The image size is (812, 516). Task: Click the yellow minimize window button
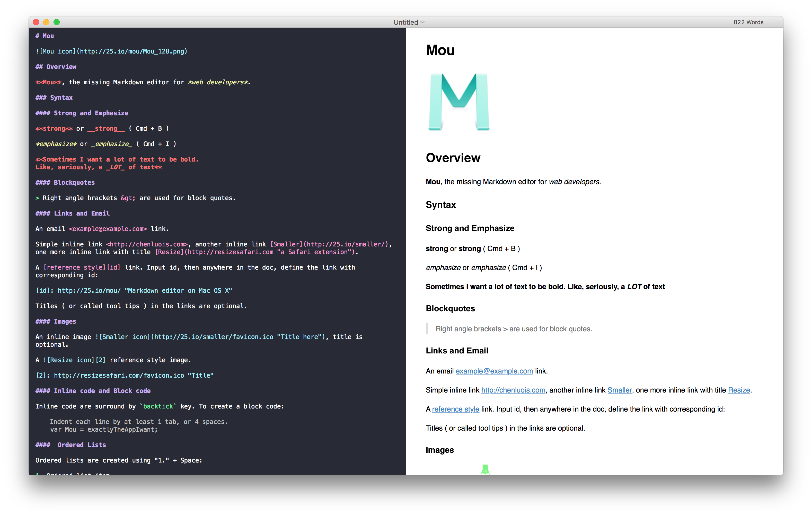pyautogui.click(x=47, y=22)
